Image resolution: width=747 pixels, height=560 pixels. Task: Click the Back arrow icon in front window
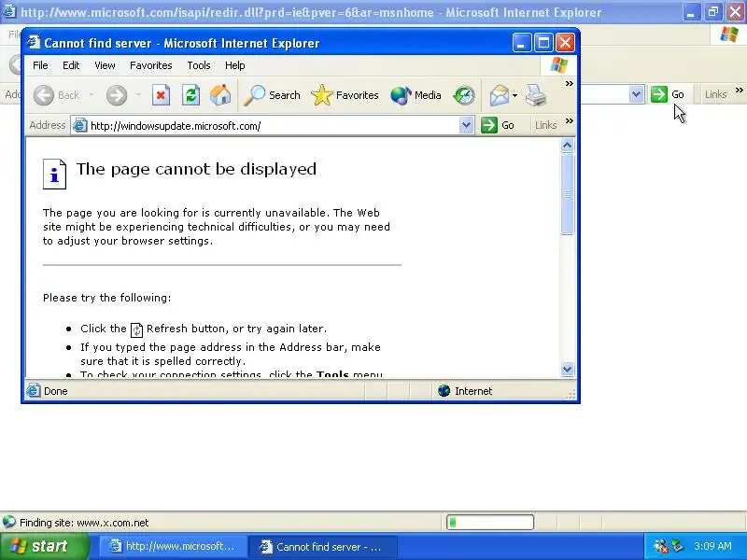[x=44, y=95]
